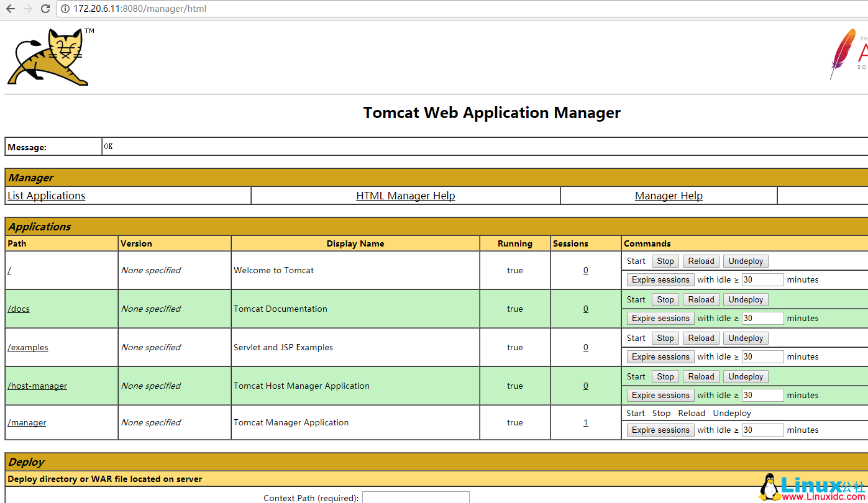Image resolution: width=868 pixels, height=503 pixels.
Task: Open the /docs application path
Action: click(x=19, y=309)
